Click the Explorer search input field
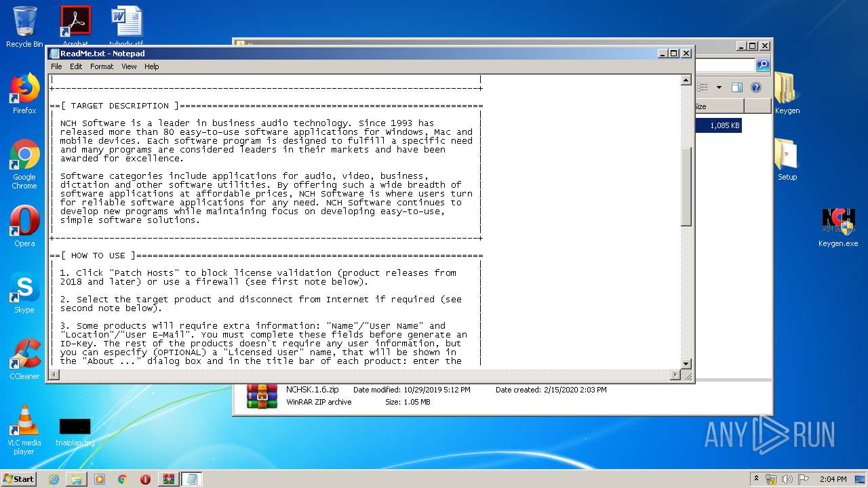The image size is (868, 488). pyautogui.click(x=725, y=65)
